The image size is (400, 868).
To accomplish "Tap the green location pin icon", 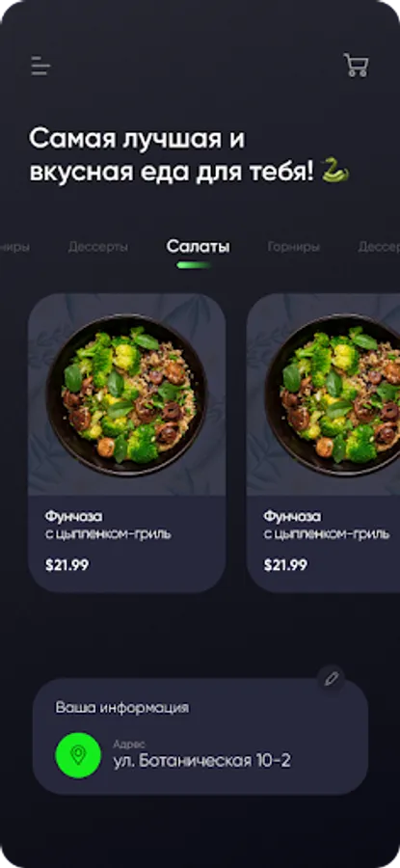I will point(78,755).
